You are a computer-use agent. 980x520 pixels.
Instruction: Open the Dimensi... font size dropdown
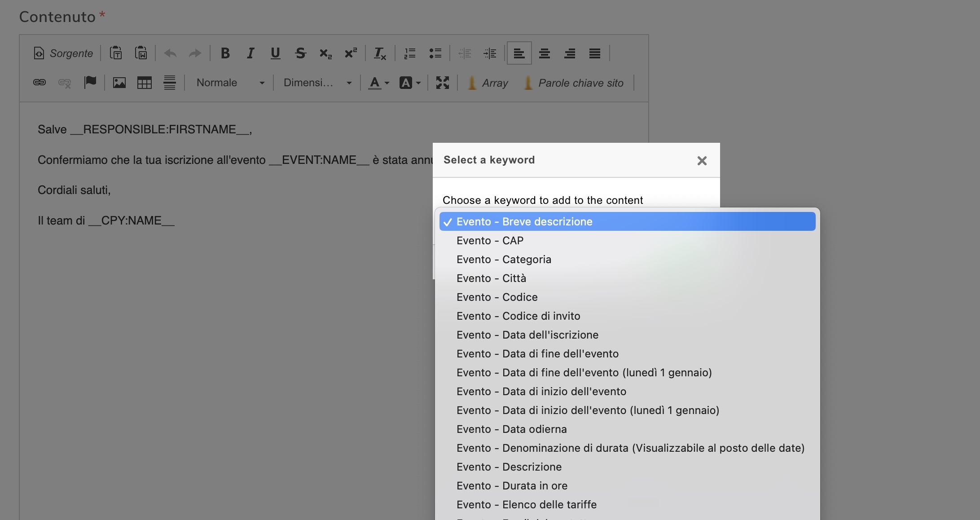317,83
